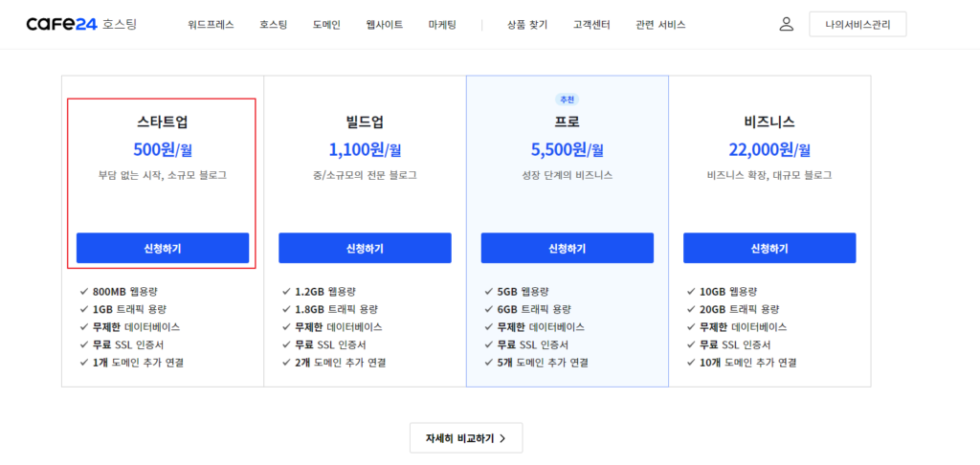Click the 추천 badge on 프로 plan
Viewport: 980px width, 465px height.
pyautogui.click(x=567, y=100)
